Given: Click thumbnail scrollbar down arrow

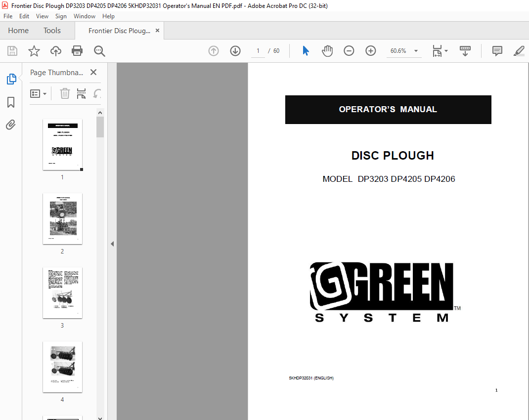Looking at the screenshot, I should click(100, 418).
